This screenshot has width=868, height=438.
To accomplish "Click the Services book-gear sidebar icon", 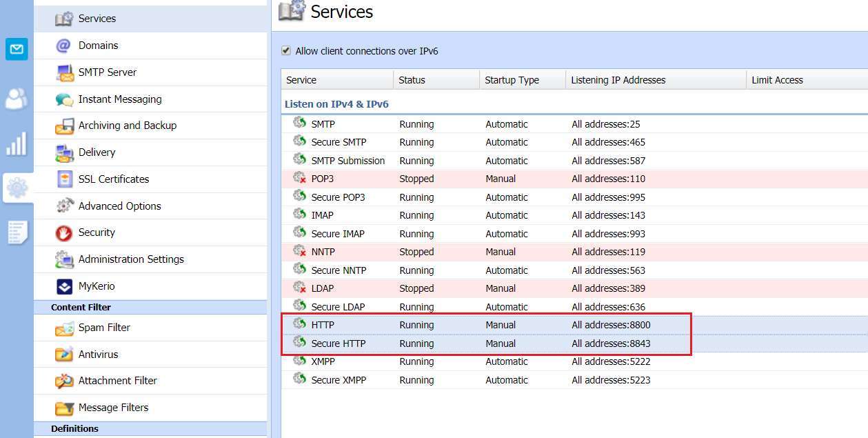I will tap(64, 19).
